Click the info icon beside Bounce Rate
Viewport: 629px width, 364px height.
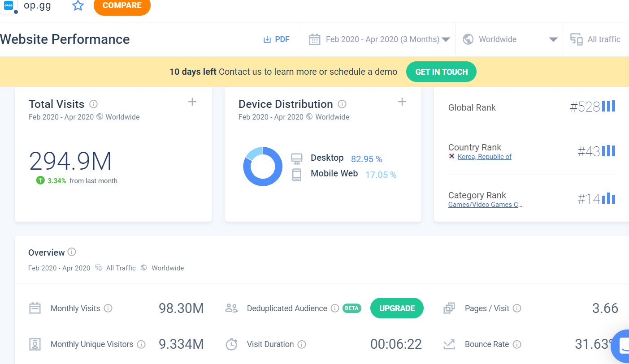(517, 344)
